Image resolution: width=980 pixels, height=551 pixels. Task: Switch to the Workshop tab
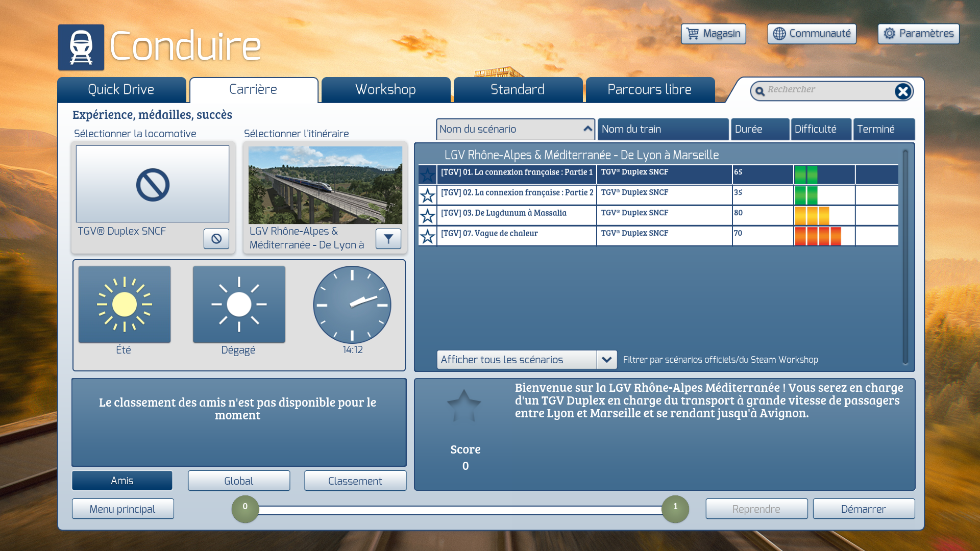coord(386,90)
